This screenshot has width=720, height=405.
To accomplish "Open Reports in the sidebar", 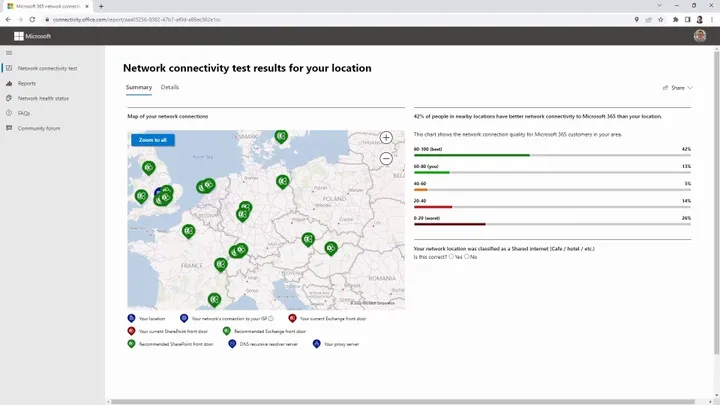I will 27,83.
